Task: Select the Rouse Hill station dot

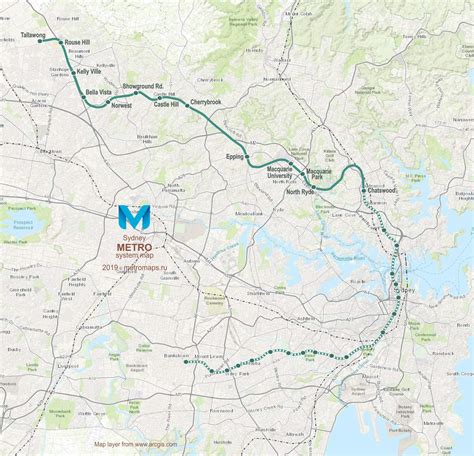Action: coord(61,42)
